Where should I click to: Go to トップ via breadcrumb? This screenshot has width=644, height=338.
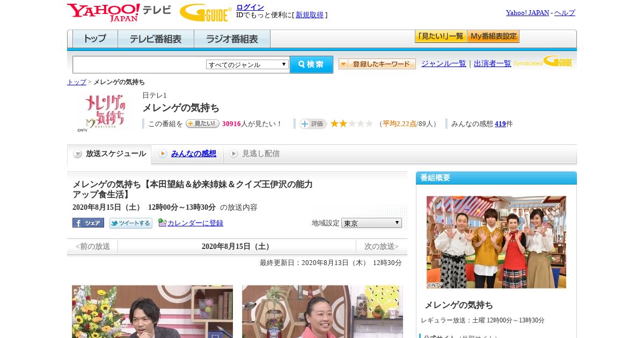(x=77, y=82)
